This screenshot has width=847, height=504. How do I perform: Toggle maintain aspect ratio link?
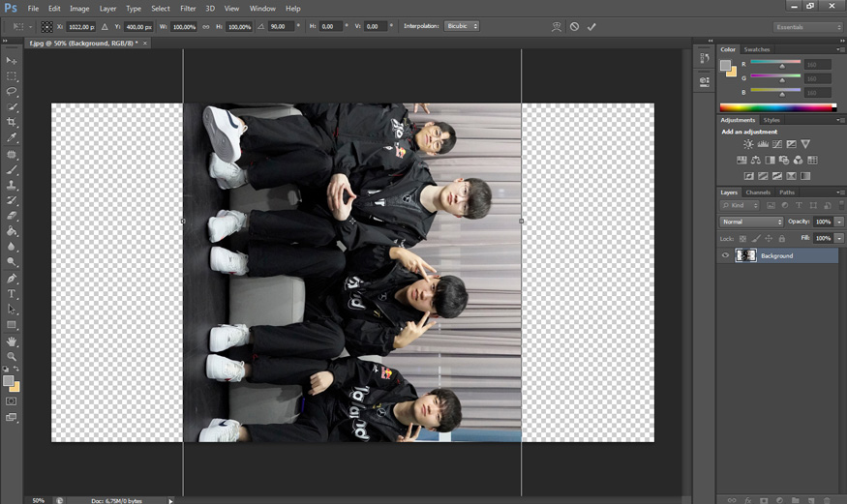205,27
